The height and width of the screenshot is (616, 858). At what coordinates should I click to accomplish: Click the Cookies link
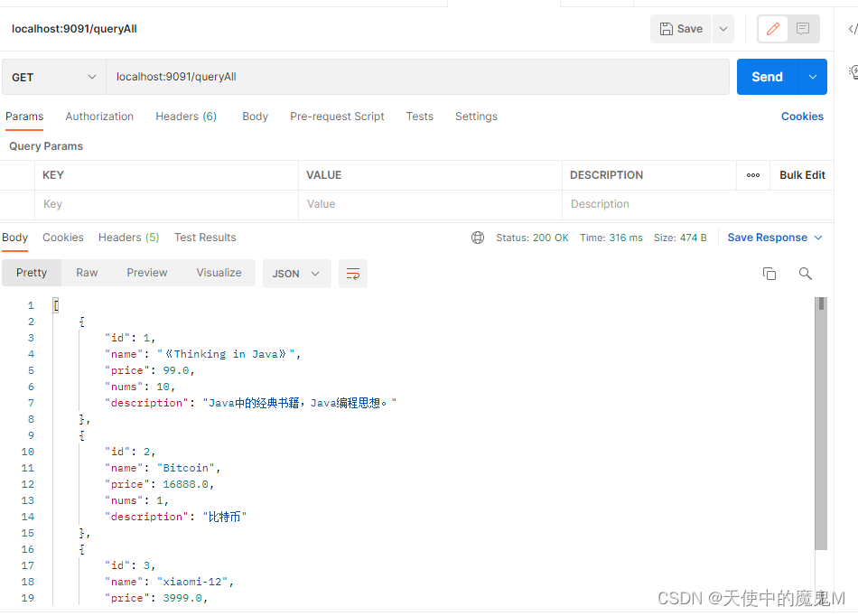click(x=802, y=117)
